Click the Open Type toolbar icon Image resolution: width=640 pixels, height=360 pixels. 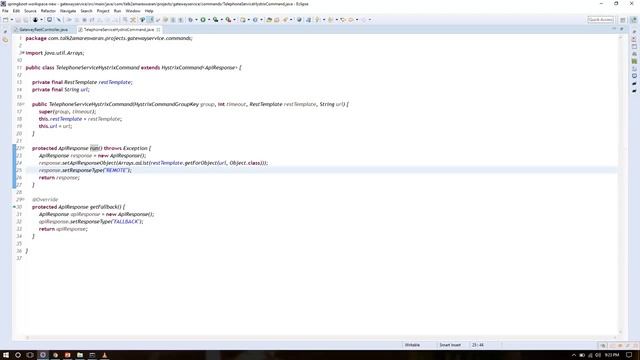[x=269, y=20]
